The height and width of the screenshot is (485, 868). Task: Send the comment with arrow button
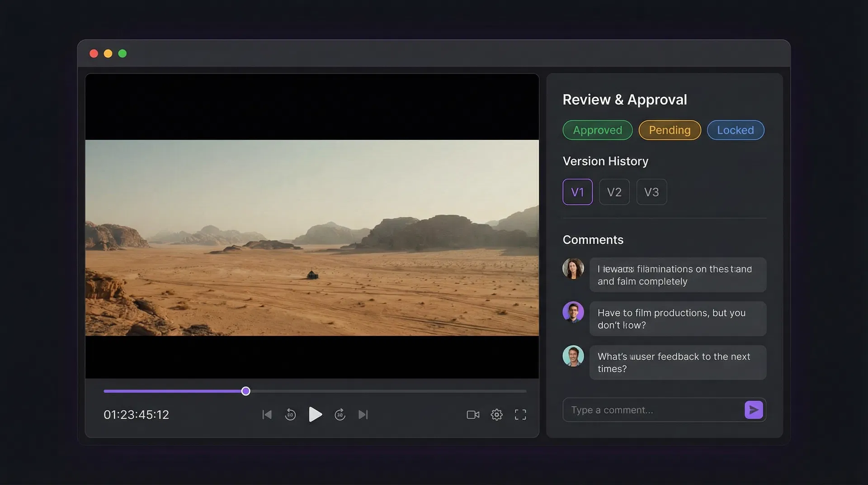point(753,410)
